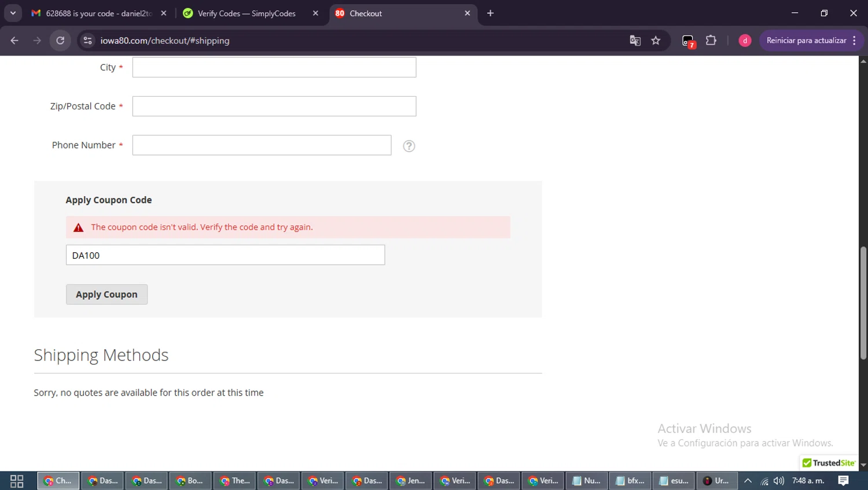This screenshot has height=490, width=868.
Task: Click the scrollbar up arrow
Action: [863, 60]
